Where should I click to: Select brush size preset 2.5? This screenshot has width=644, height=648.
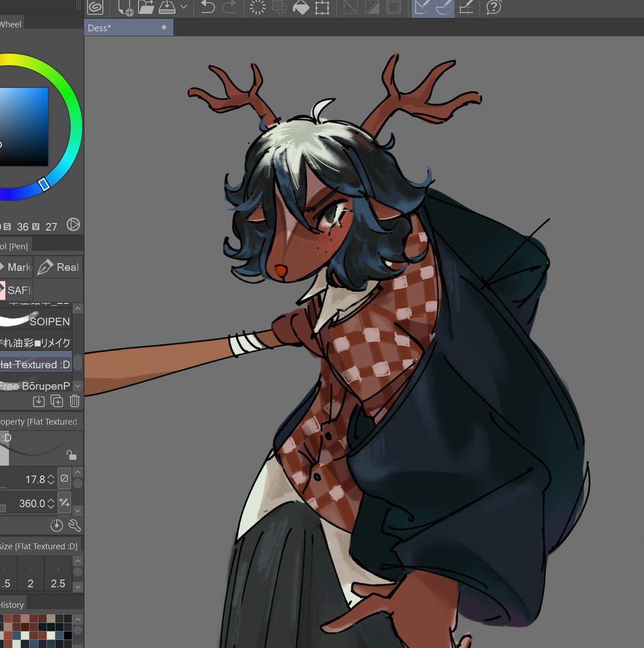(x=58, y=575)
